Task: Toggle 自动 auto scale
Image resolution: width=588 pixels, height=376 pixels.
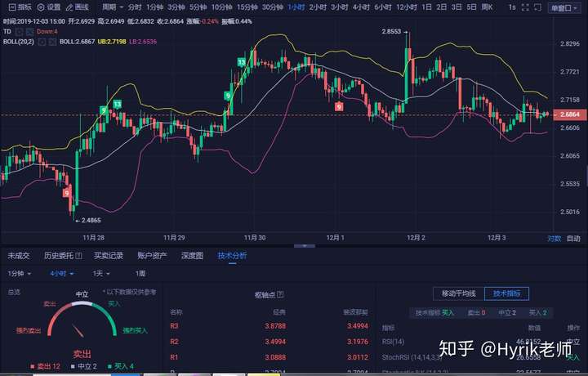Action: [573, 239]
